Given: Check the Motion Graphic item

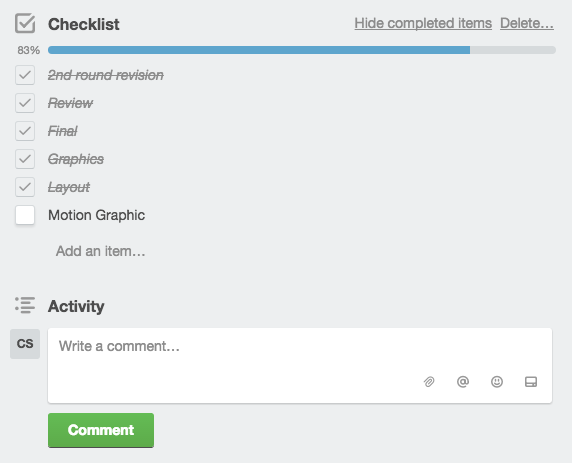Looking at the screenshot, I should pos(25,215).
